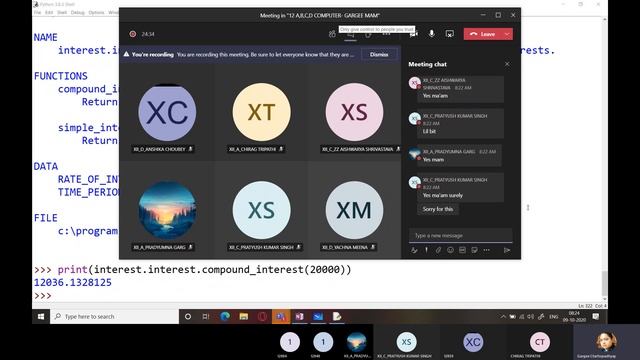
Task: Select the XS Aishwarya Shrivastava participant tile
Action: click(354, 113)
